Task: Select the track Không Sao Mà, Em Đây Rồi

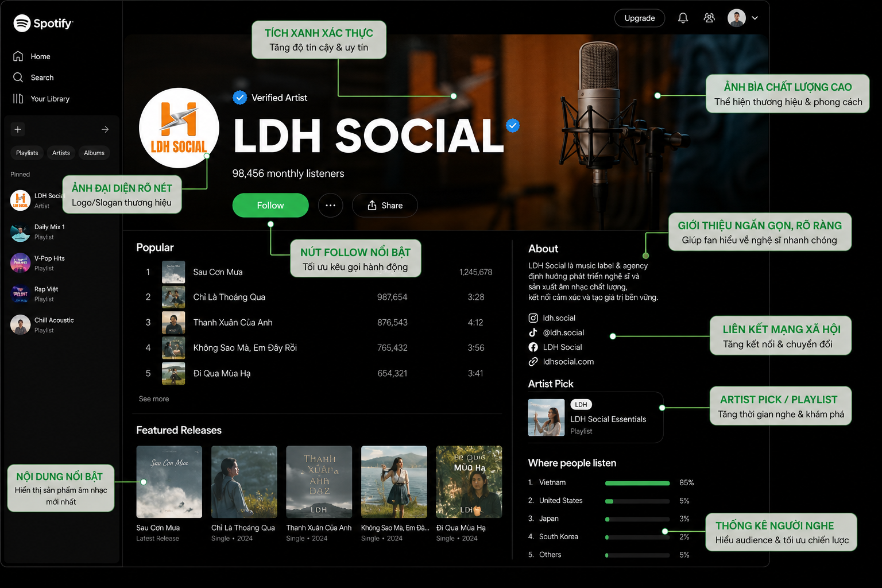Action: [x=245, y=348]
